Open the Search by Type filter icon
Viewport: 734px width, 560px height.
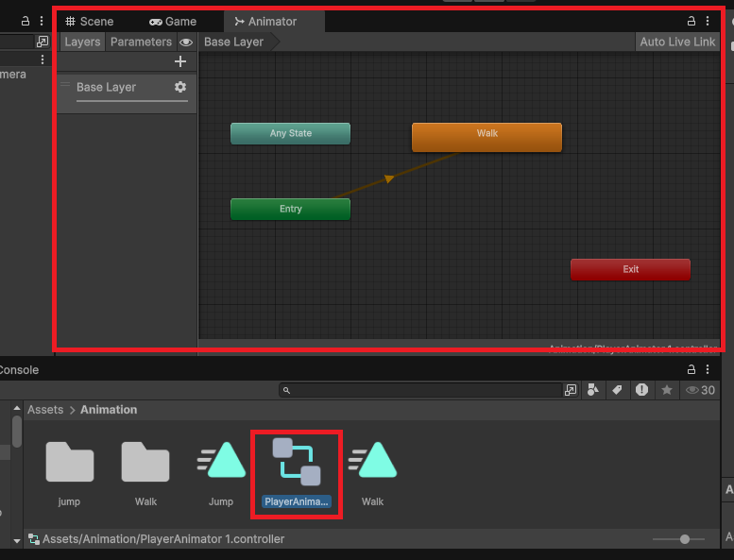pos(593,390)
